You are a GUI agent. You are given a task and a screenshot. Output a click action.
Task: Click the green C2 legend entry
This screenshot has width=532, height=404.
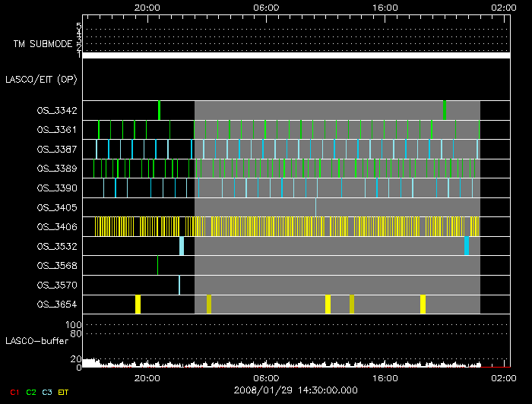click(x=30, y=392)
